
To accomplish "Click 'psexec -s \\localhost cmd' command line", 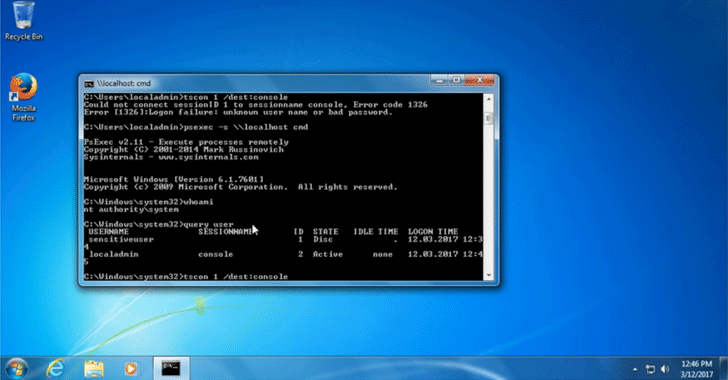I will coord(196,127).
